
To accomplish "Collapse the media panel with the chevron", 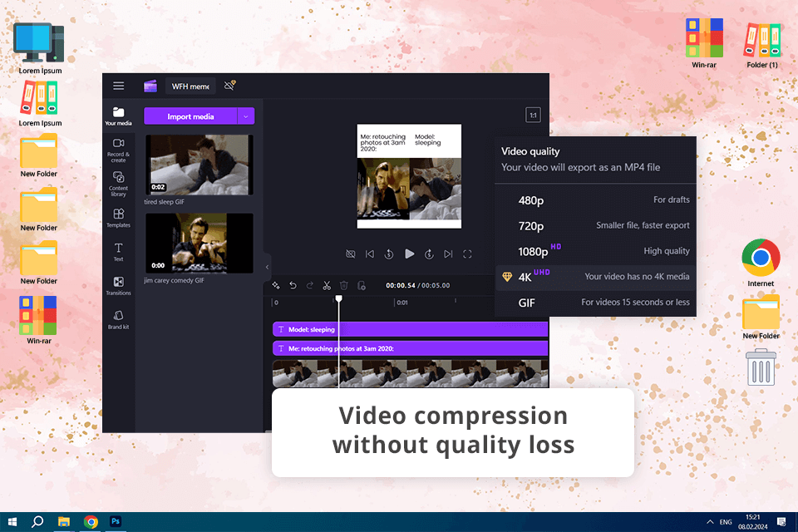I will (267, 267).
